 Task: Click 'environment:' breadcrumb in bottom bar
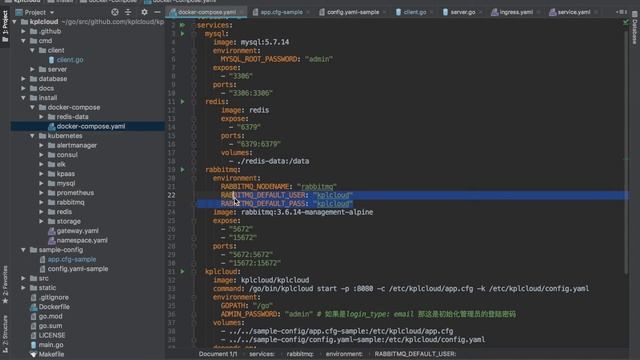[344, 354]
